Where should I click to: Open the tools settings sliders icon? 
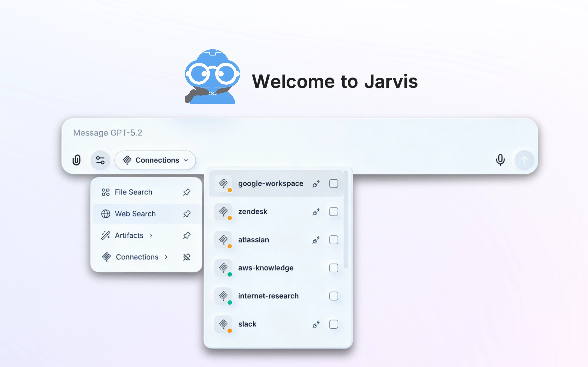[100, 160]
